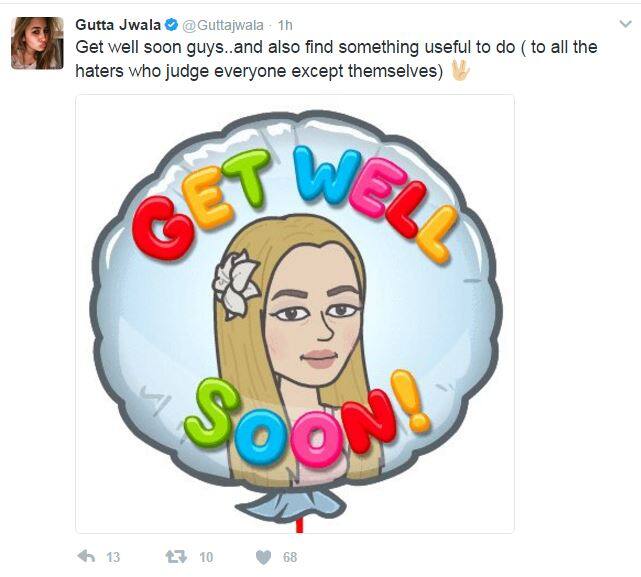Screen dimensions: 641x577
Task: Open the tweet options chevron menu
Action: (626, 24)
